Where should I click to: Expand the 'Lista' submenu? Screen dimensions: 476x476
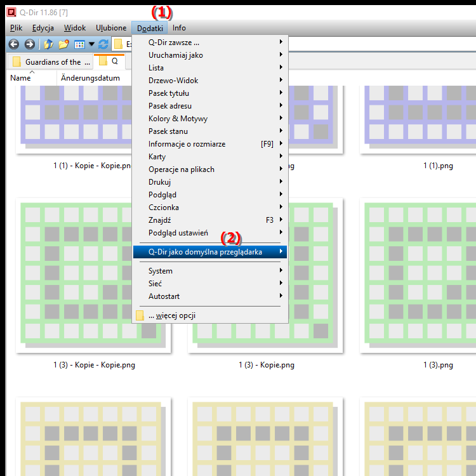point(210,68)
